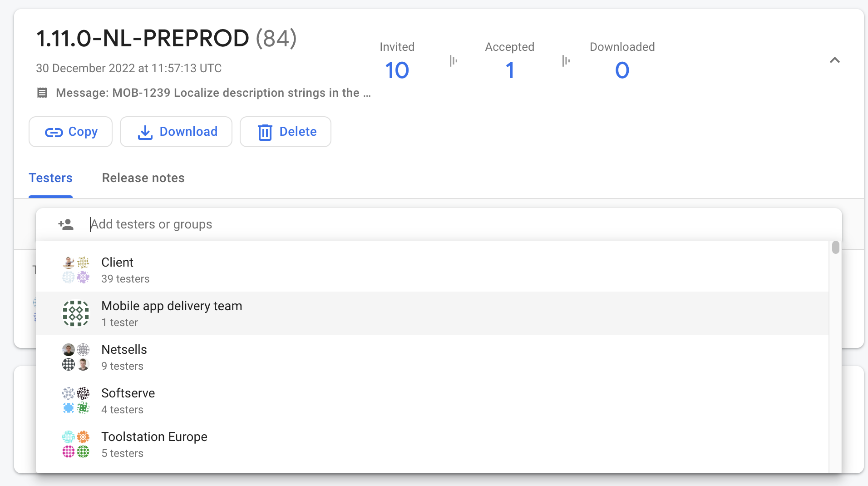The width and height of the screenshot is (868, 486).
Task: Click the Mobile app delivery team avatar
Action: (76, 313)
